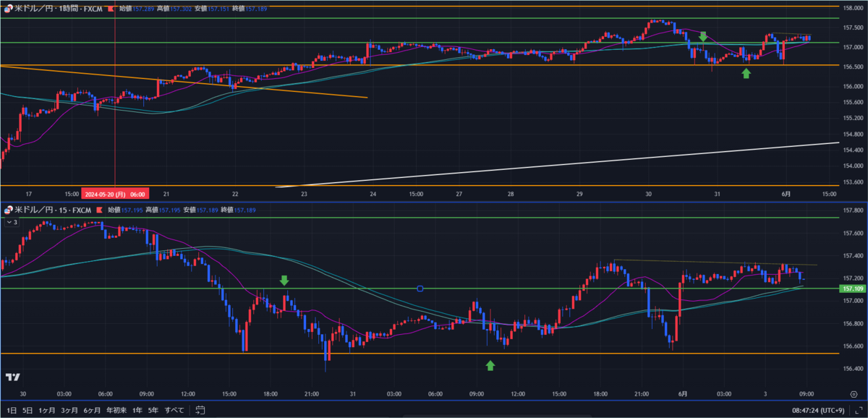Click the red flag icon in 15-minute chart header
This screenshot has width=868, height=418.
(100, 210)
